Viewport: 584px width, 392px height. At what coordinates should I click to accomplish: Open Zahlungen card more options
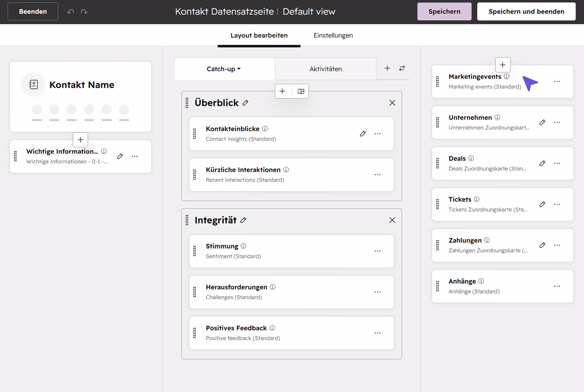coord(557,245)
